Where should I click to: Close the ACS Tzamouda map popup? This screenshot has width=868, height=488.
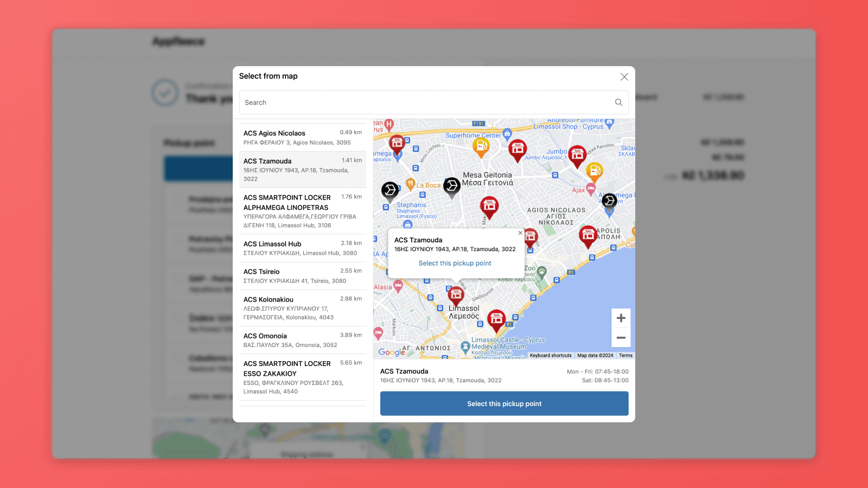pyautogui.click(x=520, y=233)
